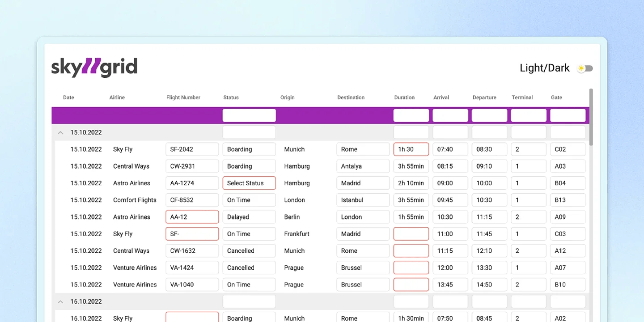Viewport: 644px width, 322px height.
Task: Click the C02 gate field
Action: coord(568,149)
